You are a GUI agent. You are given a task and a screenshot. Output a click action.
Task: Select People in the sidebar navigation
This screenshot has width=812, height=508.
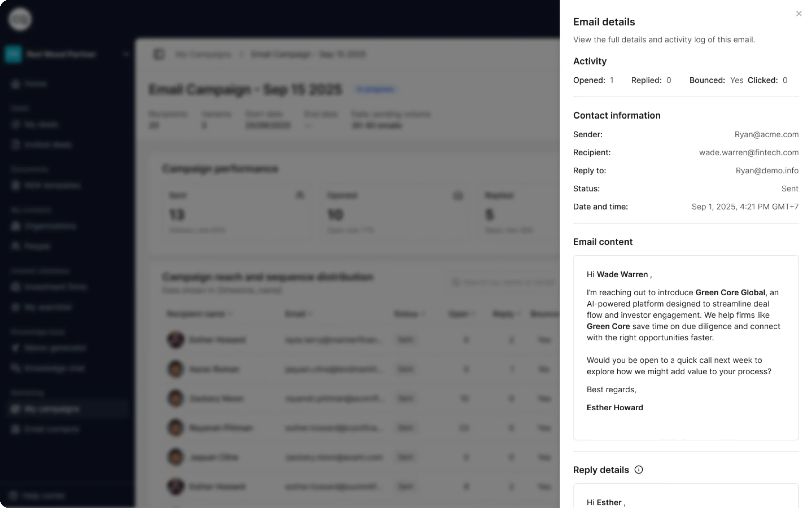(x=38, y=246)
